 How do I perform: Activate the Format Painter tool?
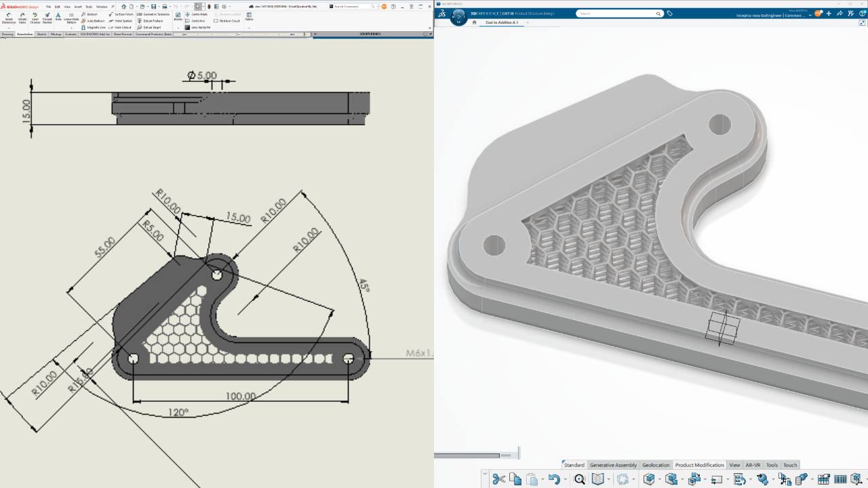point(47,17)
